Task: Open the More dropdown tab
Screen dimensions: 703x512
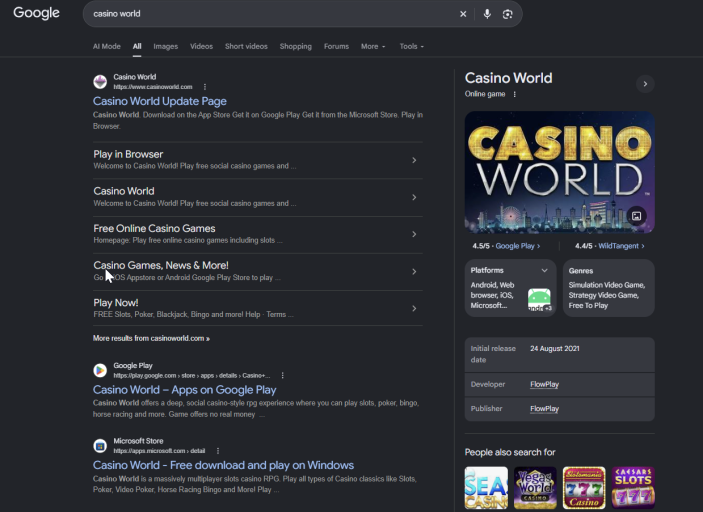Action: pos(373,46)
